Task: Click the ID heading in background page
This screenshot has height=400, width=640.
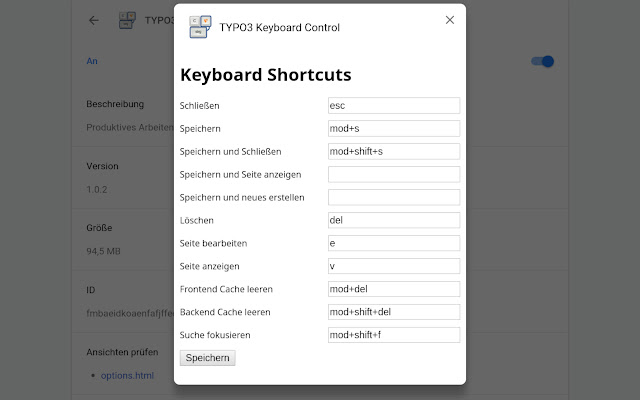Action: point(91,290)
